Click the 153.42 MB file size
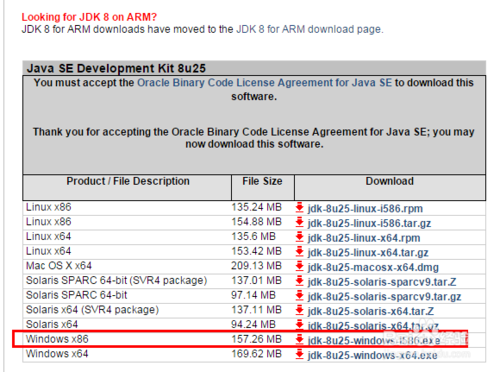This screenshot has height=372, width=500. 256,251
